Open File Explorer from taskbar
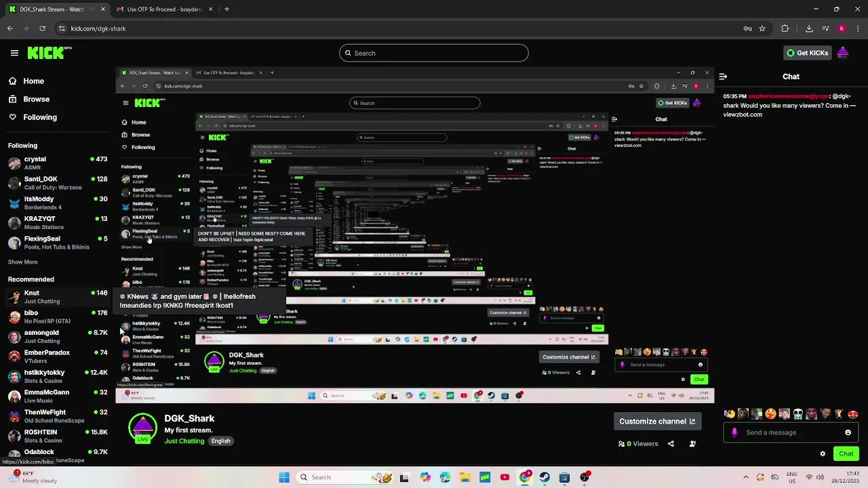868x488 pixels. click(x=465, y=477)
